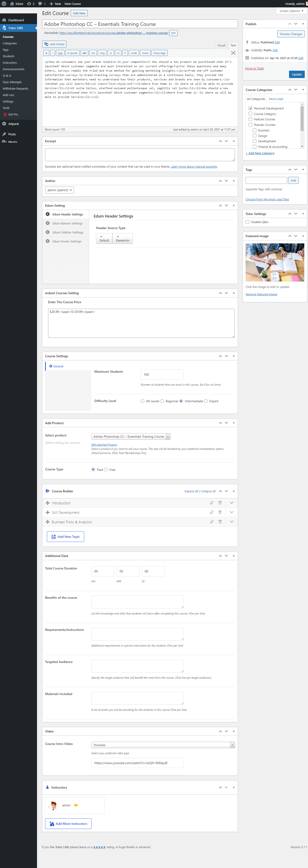308x868 pixels.
Task: Switch to Most Used categories tab
Action: pos(276,99)
